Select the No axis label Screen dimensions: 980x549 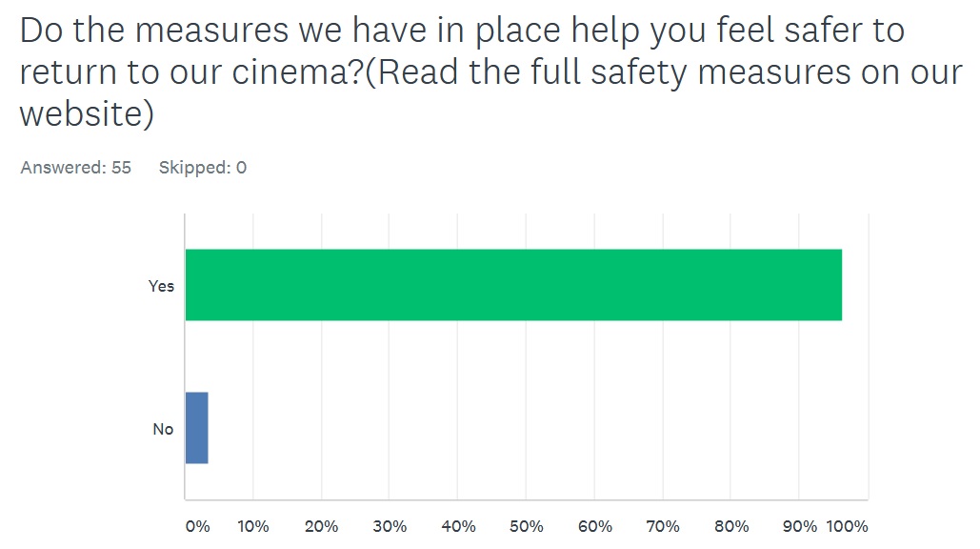pyautogui.click(x=163, y=429)
